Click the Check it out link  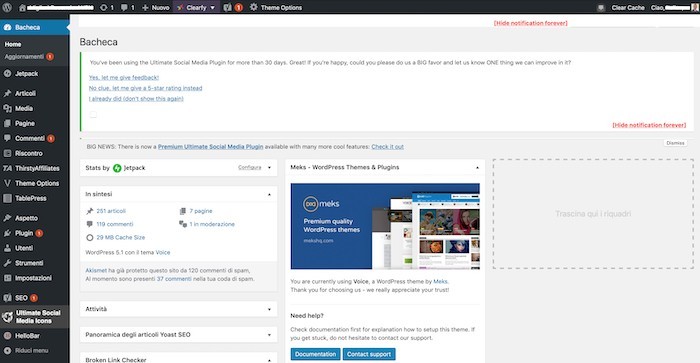tap(388, 146)
